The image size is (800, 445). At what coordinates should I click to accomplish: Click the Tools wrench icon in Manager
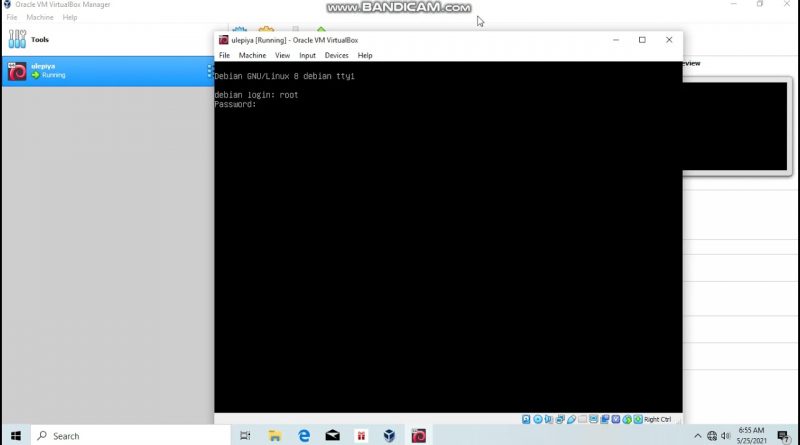click(x=17, y=39)
